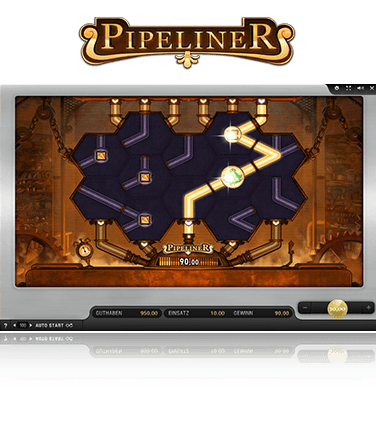The height and width of the screenshot is (422, 376).
Task: Click the orange valve in upper-left hexagon
Action: pyautogui.click(x=101, y=156)
